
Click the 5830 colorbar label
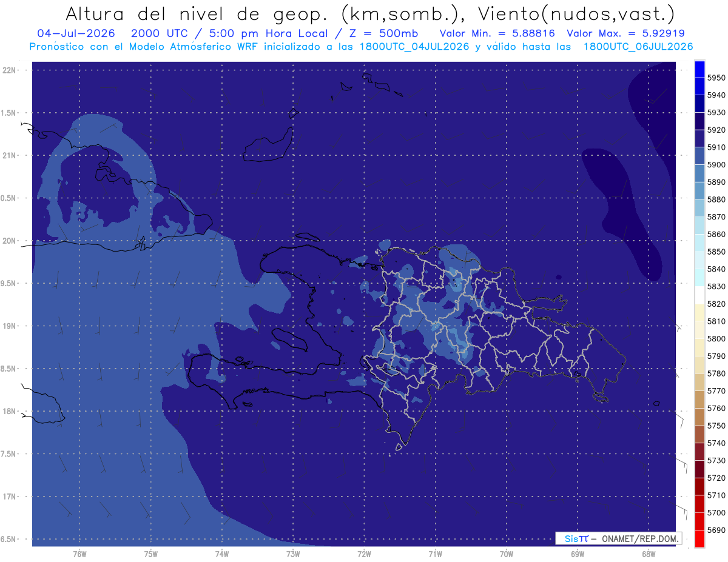[x=716, y=287]
